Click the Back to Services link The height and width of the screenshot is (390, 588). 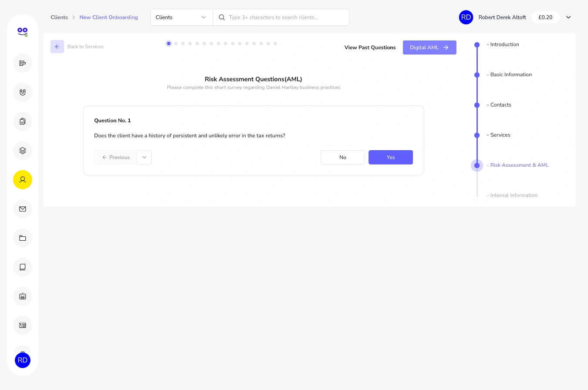point(85,47)
